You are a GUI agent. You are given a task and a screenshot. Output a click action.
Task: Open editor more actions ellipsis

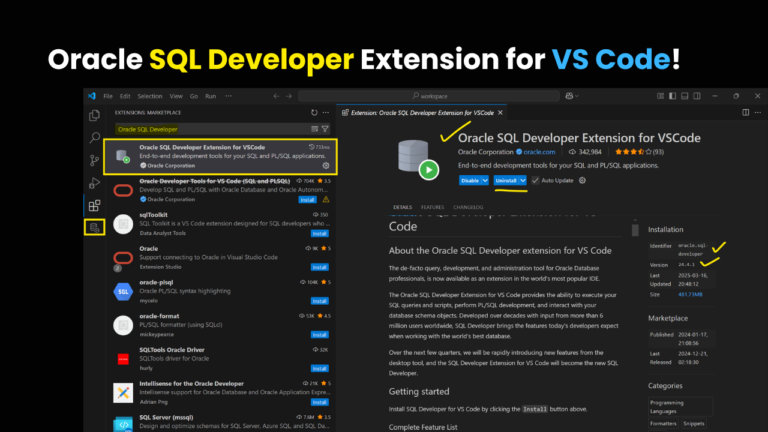pyautogui.click(x=758, y=113)
